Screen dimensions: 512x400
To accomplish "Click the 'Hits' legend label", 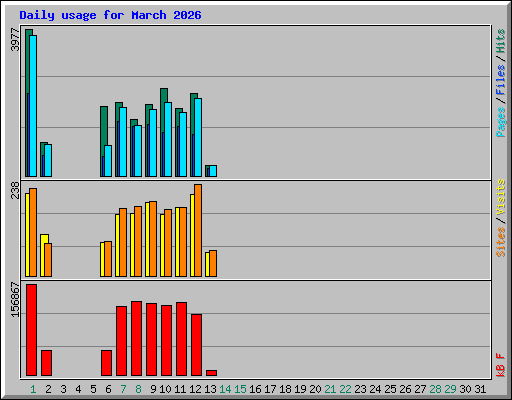I will point(501,41).
